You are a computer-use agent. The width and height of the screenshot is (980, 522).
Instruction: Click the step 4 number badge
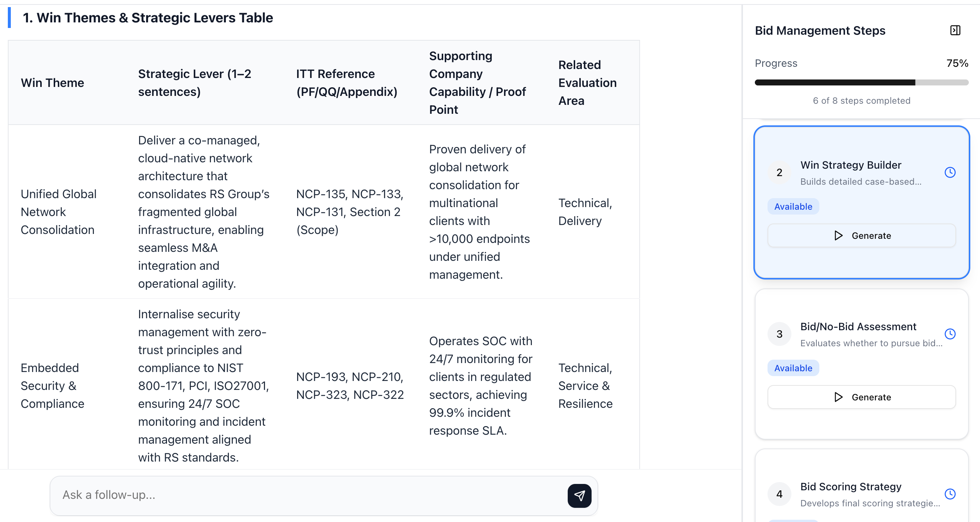click(x=779, y=494)
